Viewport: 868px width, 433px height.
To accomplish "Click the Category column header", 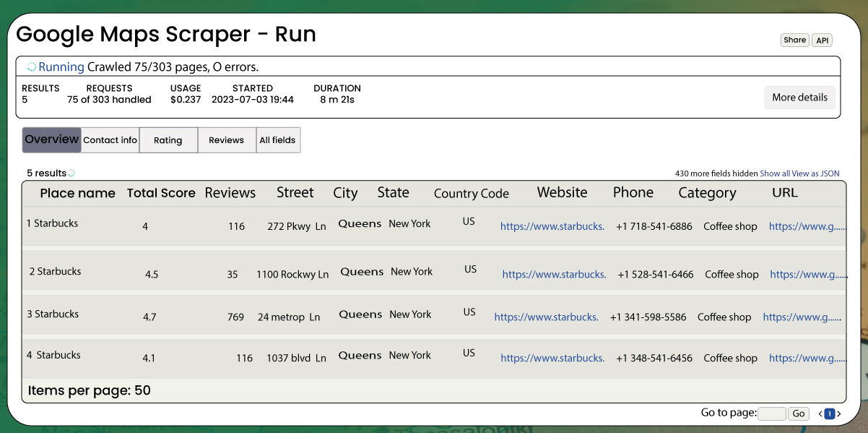I will point(707,193).
